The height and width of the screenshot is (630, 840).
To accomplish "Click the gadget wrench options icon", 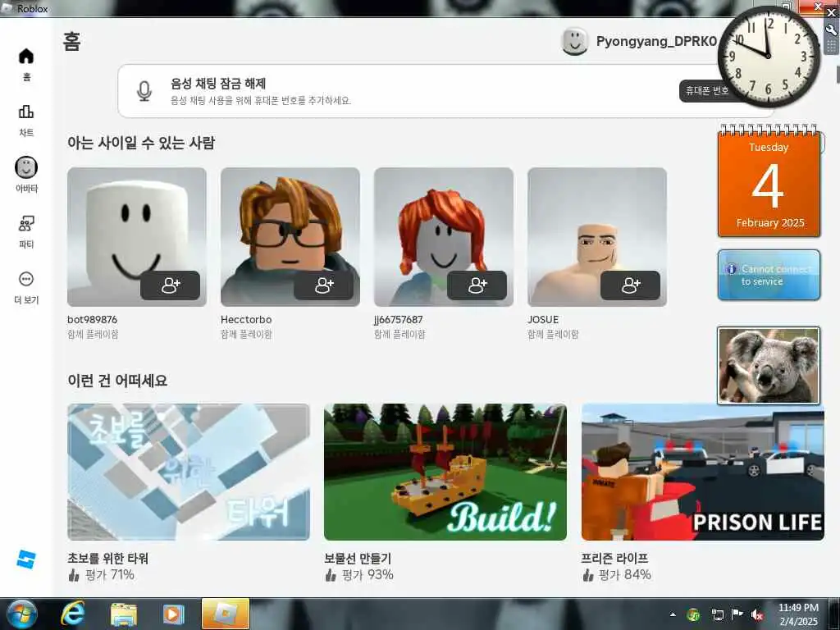I will (832, 30).
